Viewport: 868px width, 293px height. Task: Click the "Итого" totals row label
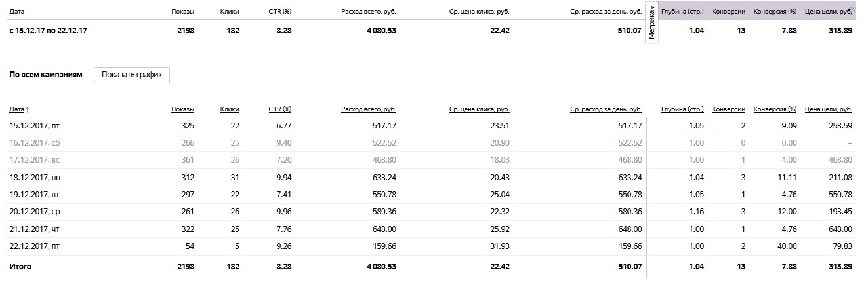click(20, 267)
